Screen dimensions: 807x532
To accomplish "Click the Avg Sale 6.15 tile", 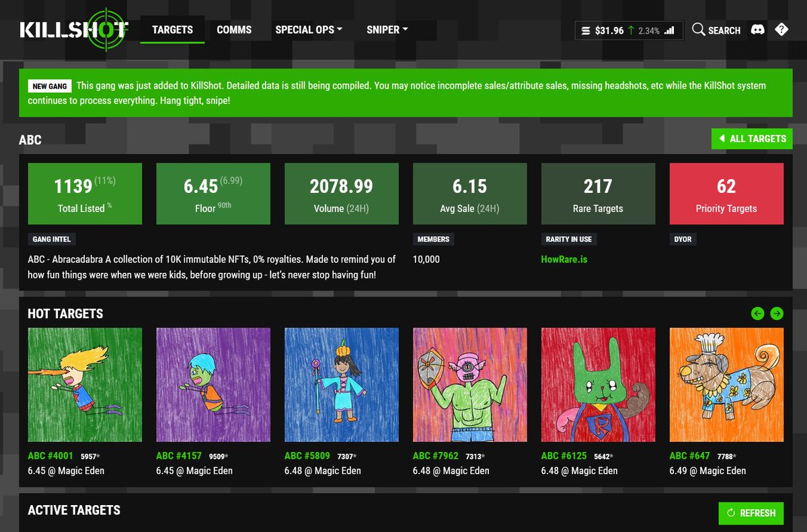I will click(469, 194).
